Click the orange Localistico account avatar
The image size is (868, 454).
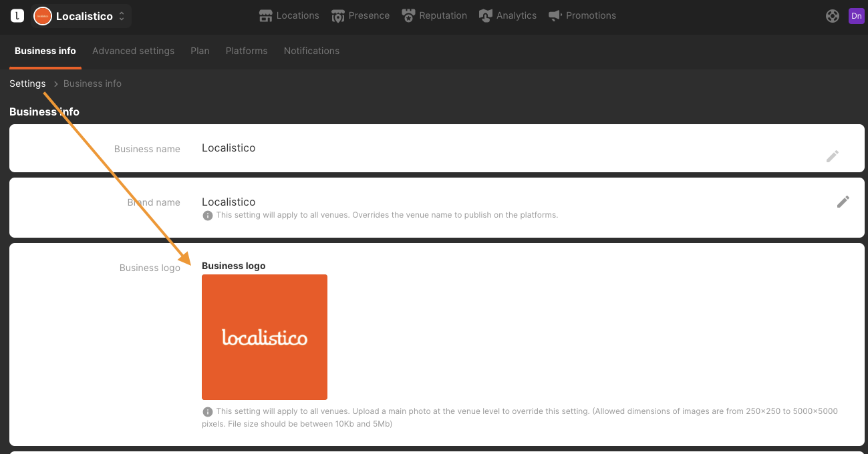pyautogui.click(x=43, y=16)
